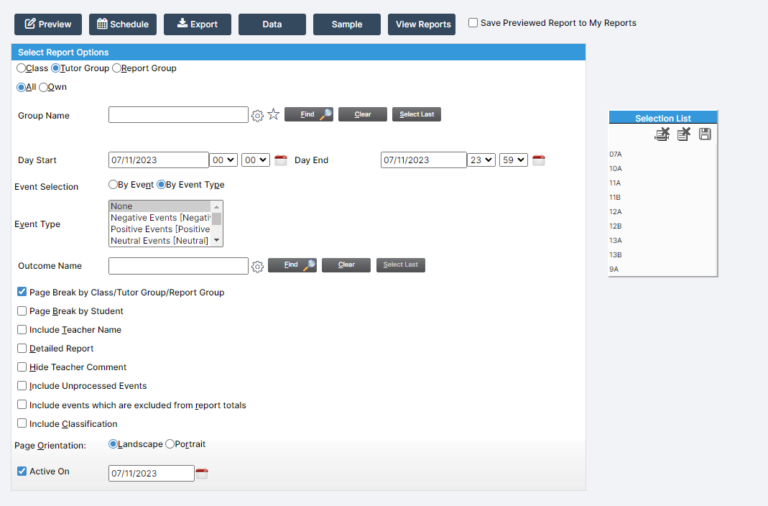Click the Group Name input field
Image resolution: width=768 pixels, height=506 pixels.
coord(178,115)
